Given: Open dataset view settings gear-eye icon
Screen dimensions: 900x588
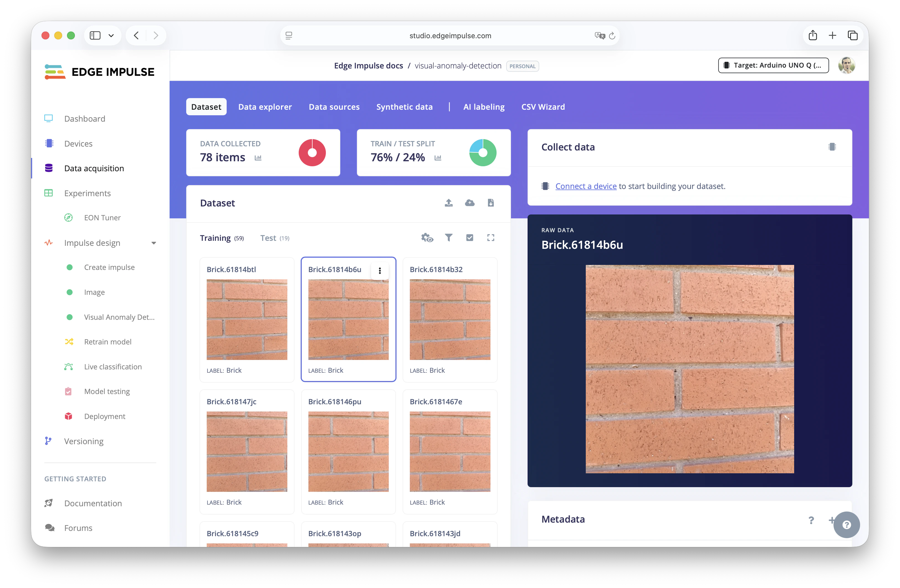Looking at the screenshot, I should 427,238.
